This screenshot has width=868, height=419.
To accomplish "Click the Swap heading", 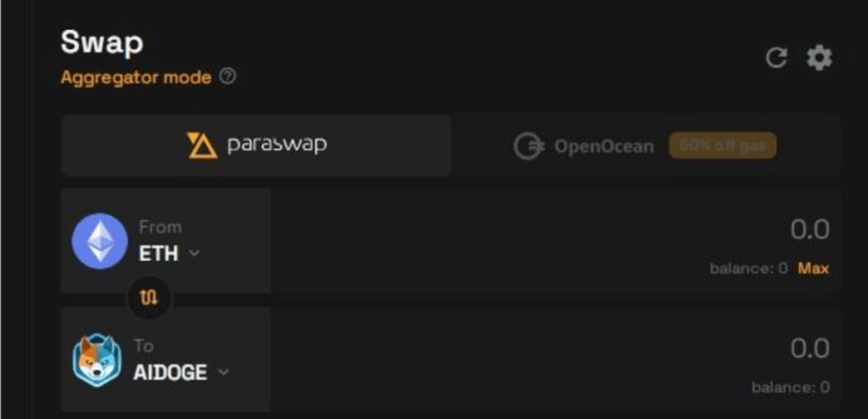I will [102, 42].
